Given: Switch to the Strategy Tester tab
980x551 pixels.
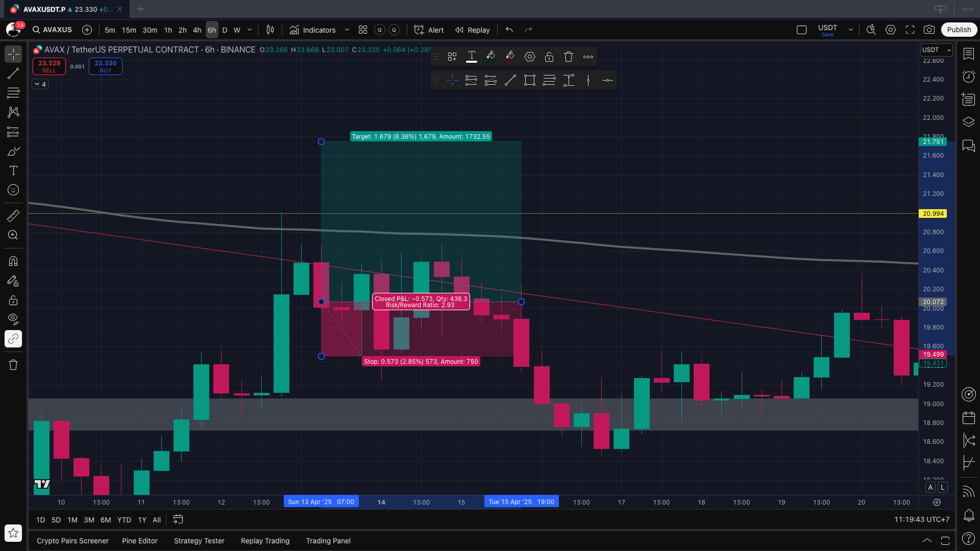Looking at the screenshot, I should click(199, 541).
